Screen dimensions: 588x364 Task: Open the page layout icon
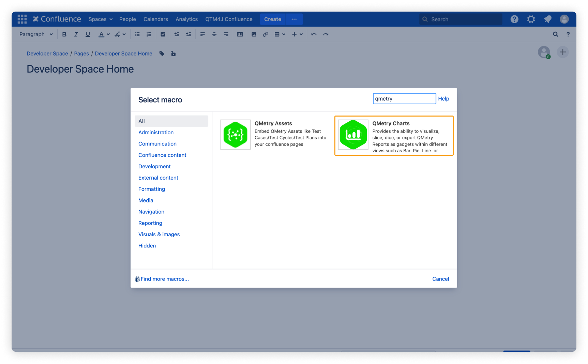click(x=240, y=34)
